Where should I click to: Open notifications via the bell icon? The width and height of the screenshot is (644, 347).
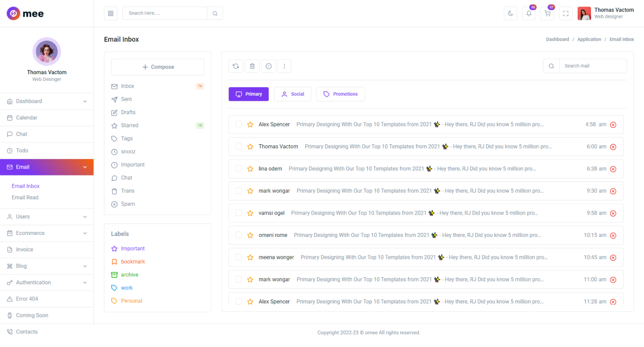529,13
